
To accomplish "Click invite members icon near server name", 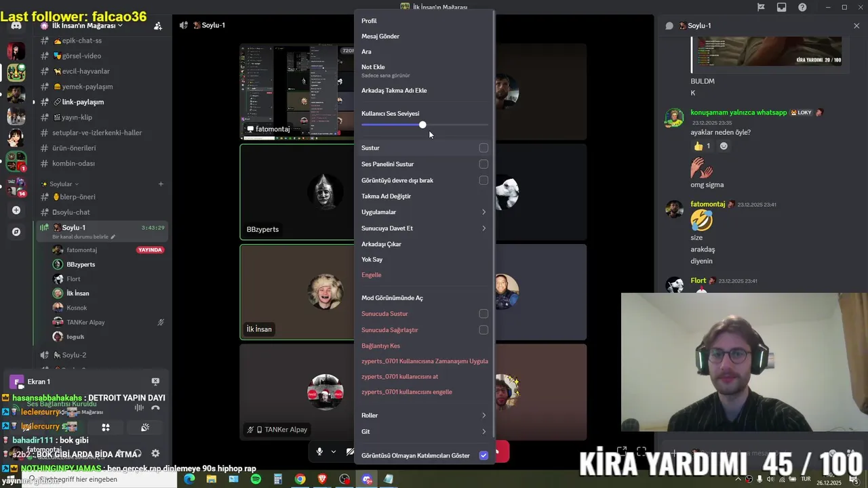I will 157,26.
